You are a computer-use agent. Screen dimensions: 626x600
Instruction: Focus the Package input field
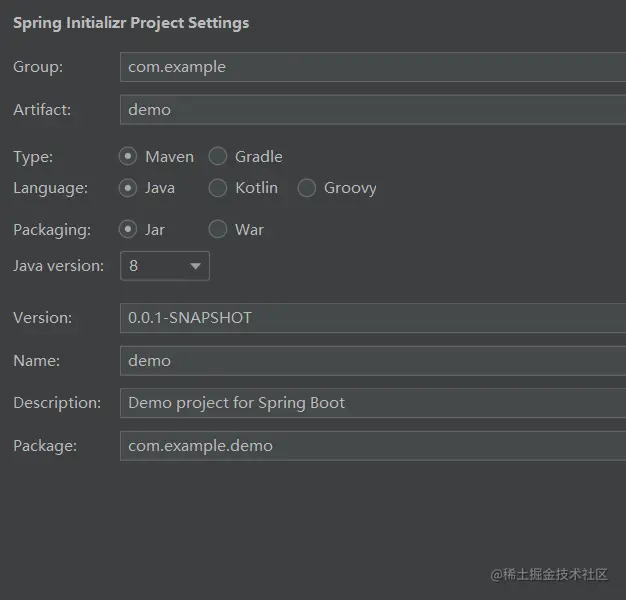(373, 446)
